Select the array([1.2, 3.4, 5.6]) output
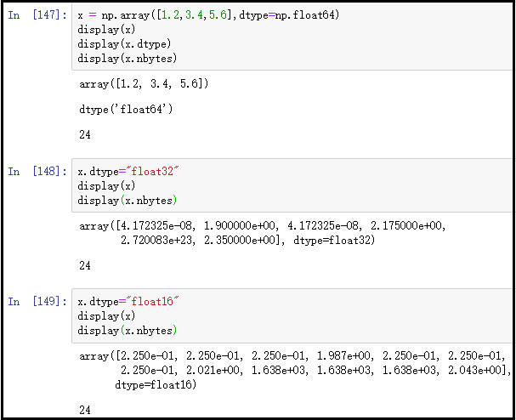The width and height of the screenshot is (516, 420). pos(144,84)
